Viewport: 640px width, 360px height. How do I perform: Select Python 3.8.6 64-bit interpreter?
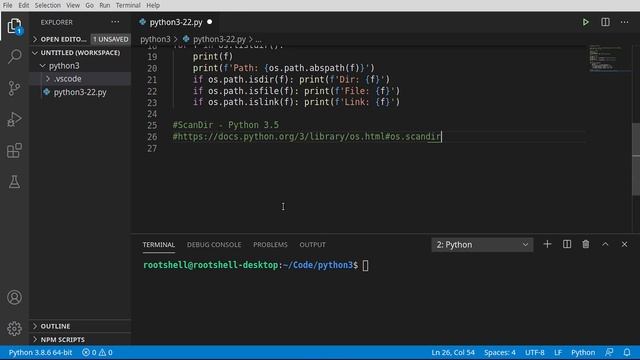(x=40, y=352)
